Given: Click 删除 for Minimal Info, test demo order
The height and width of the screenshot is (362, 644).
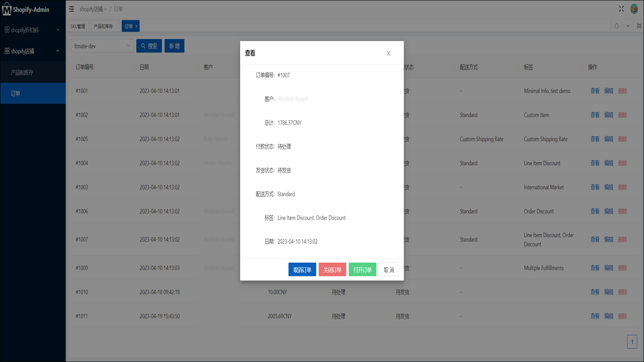Looking at the screenshot, I should [x=623, y=91].
